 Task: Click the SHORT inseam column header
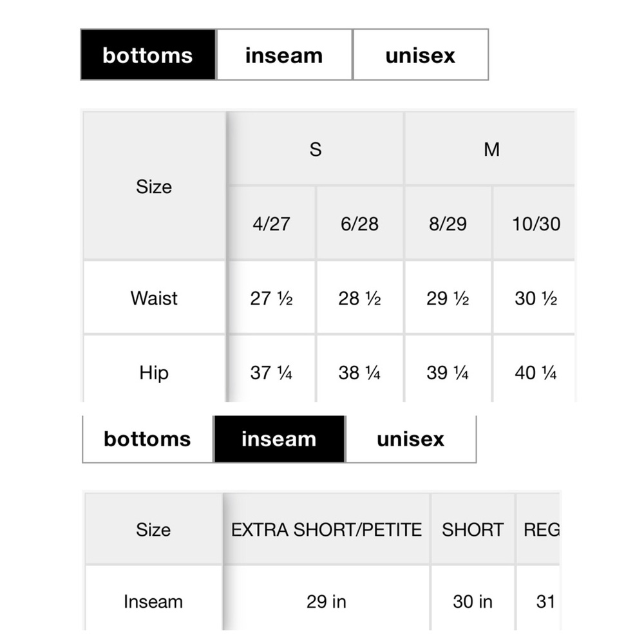pos(473,529)
